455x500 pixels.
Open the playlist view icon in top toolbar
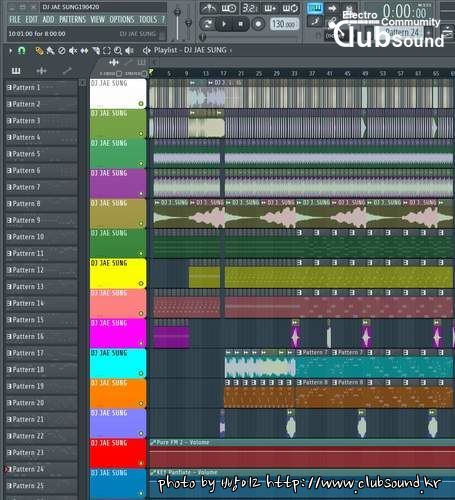point(315,8)
